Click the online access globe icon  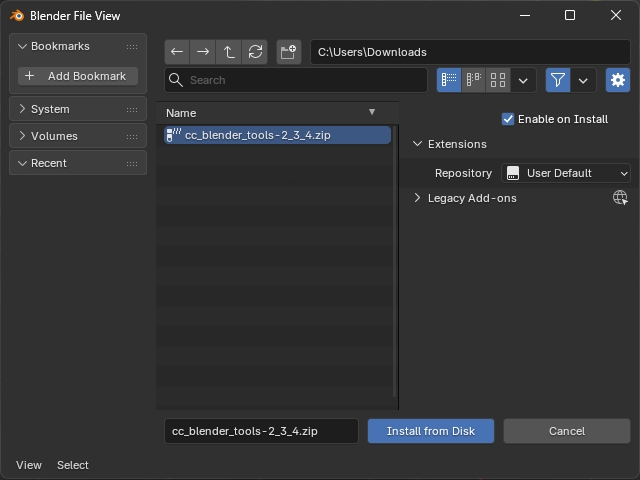tap(620, 198)
